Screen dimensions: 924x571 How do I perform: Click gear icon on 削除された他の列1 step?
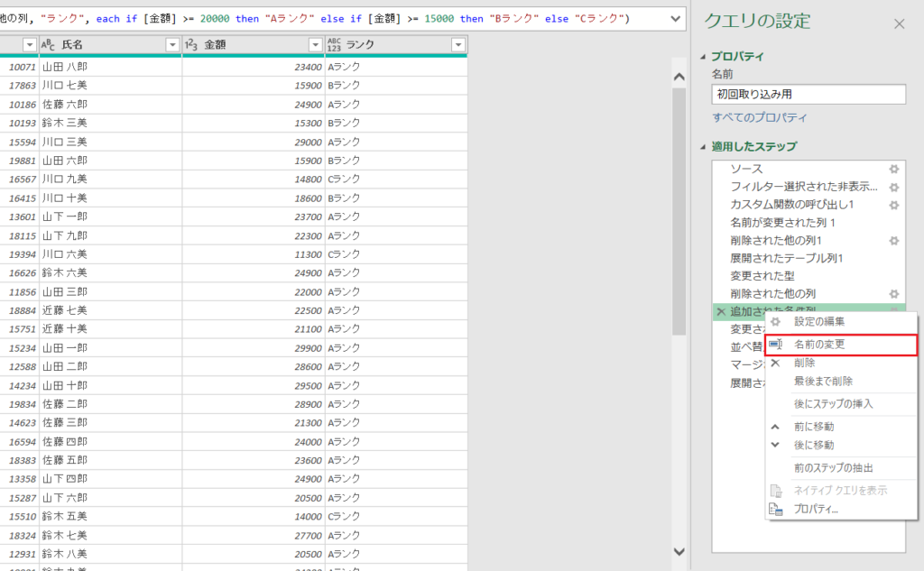pyautogui.click(x=893, y=240)
